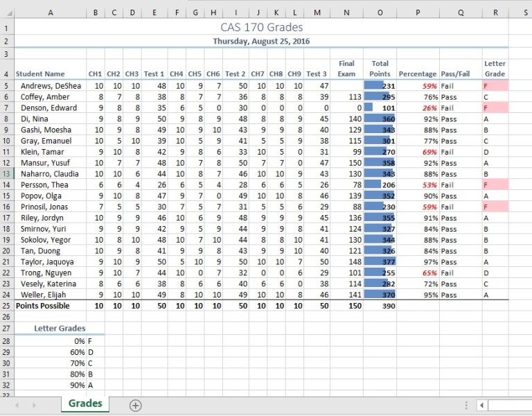The width and height of the screenshot is (532, 416).
Task: Click the Thursday, August 25, 2016 date cell
Action: [x=261, y=42]
